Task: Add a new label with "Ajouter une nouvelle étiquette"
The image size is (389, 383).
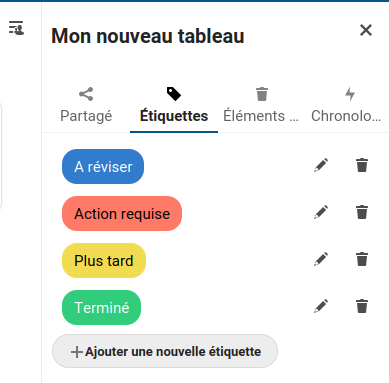Action: pyautogui.click(x=165, y=351)
